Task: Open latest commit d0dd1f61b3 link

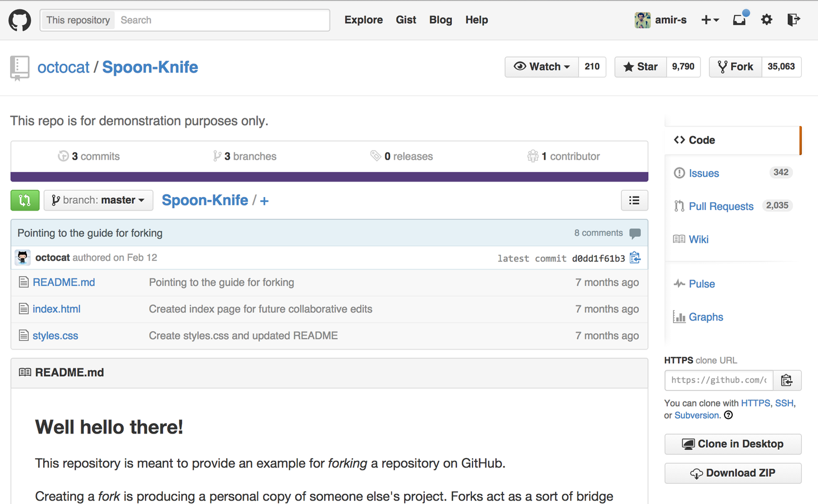Action: pyautogui.click(x=599, y=258)
